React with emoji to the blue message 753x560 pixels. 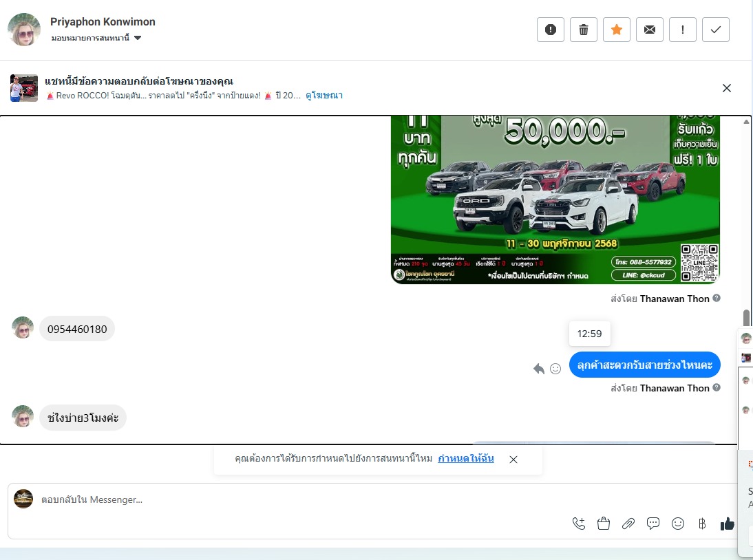pyautogui.click(x=555, y=369)
